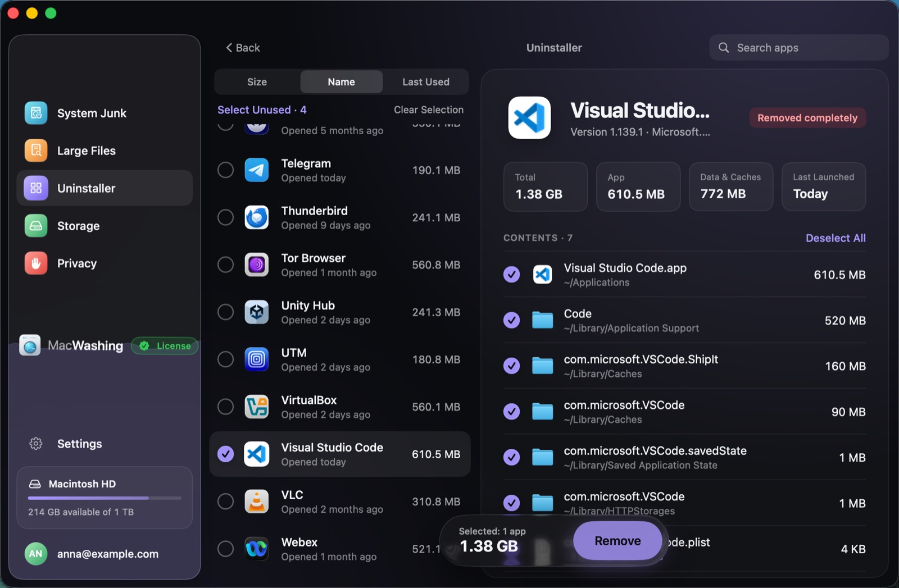
Task: Uncheck the Visual Studio Code app row
Action: click(x=225, y=454)
